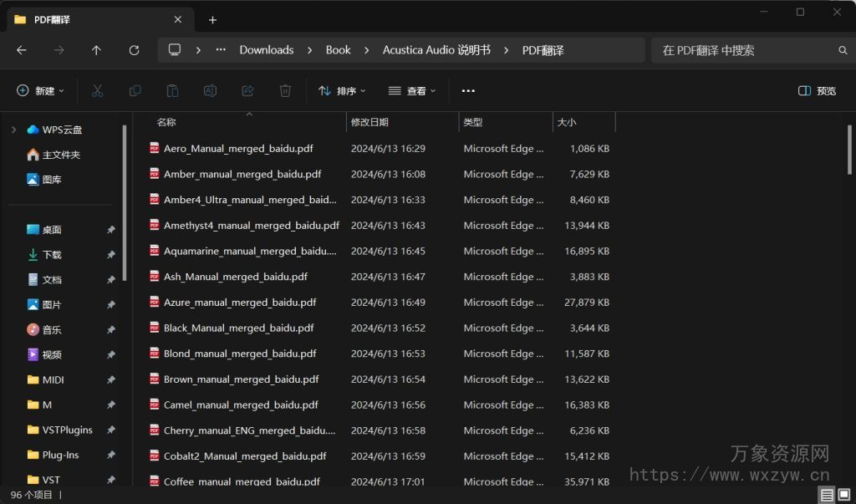856x504 pixels.
Task: Switch to large icons view in status bar
Action: coord(844,493)
